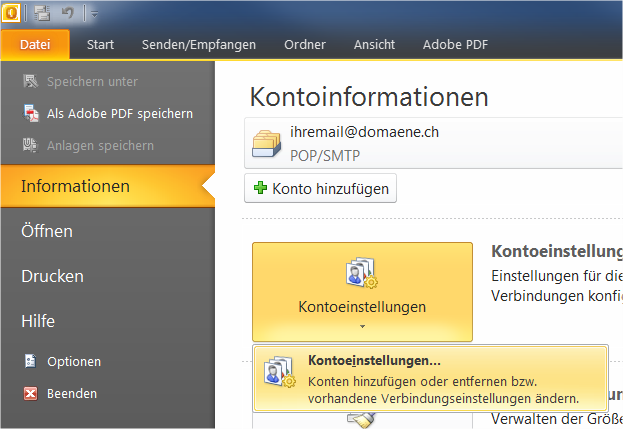Click the Optionen document icon
This screenshot has height=429, width=623.
point(31,361)
